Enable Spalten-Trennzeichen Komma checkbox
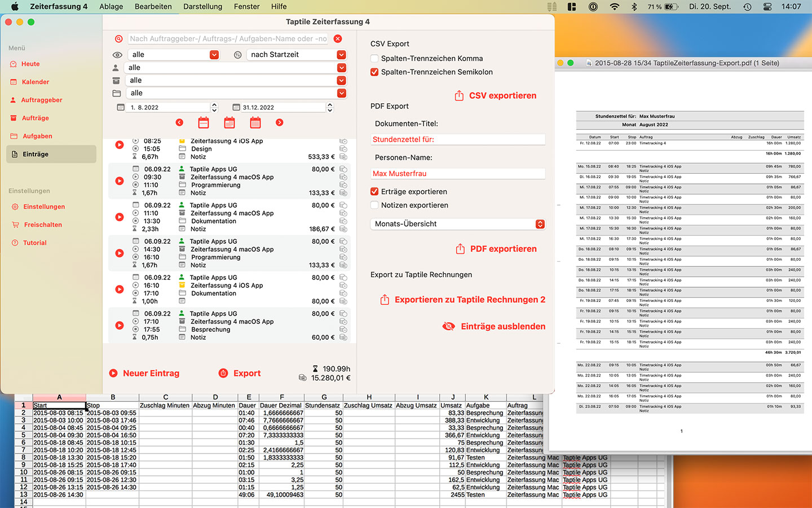Viewport: 812px width, 508px height. tap(374, 58)
